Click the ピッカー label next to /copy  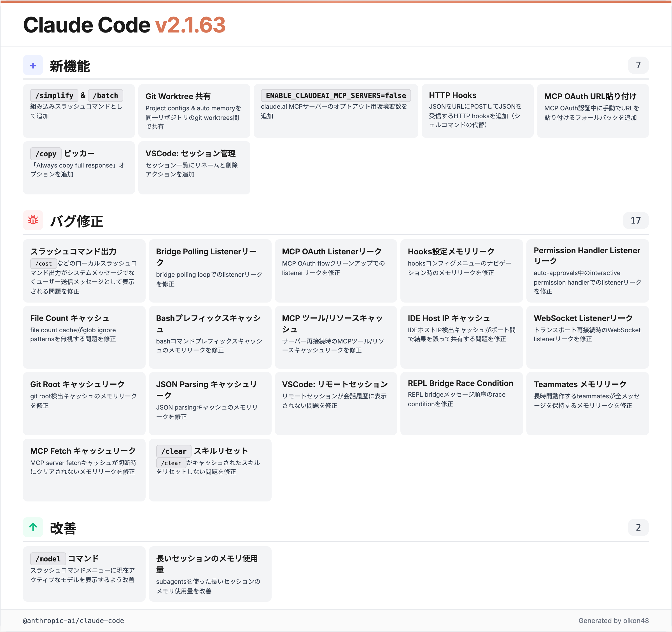79,154
